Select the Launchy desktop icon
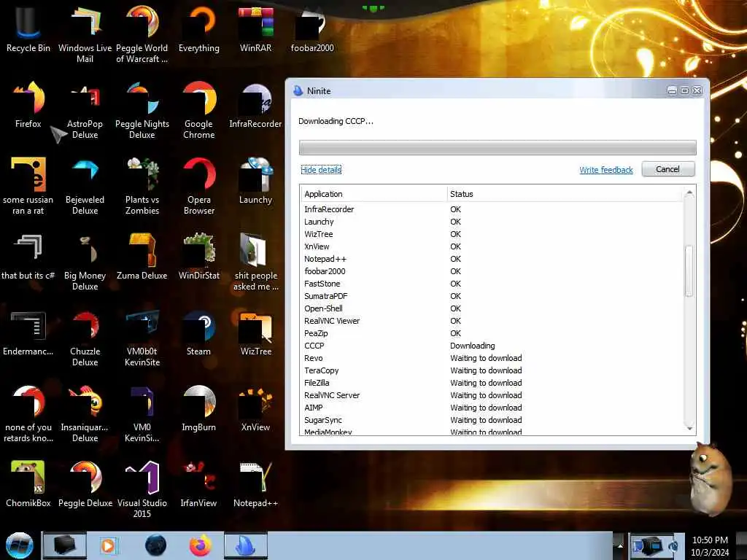This screenshot has height=560, width=747. click(x=256, y=181)
